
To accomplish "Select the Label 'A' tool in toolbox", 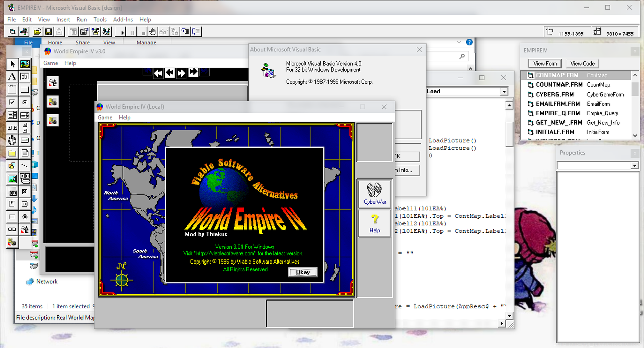I will (12, 77).
